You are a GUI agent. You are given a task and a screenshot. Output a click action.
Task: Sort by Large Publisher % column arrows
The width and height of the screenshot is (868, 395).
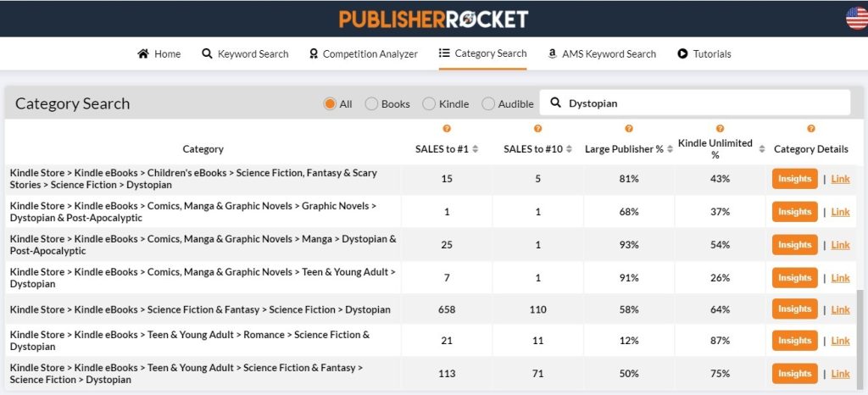point(670,149)
